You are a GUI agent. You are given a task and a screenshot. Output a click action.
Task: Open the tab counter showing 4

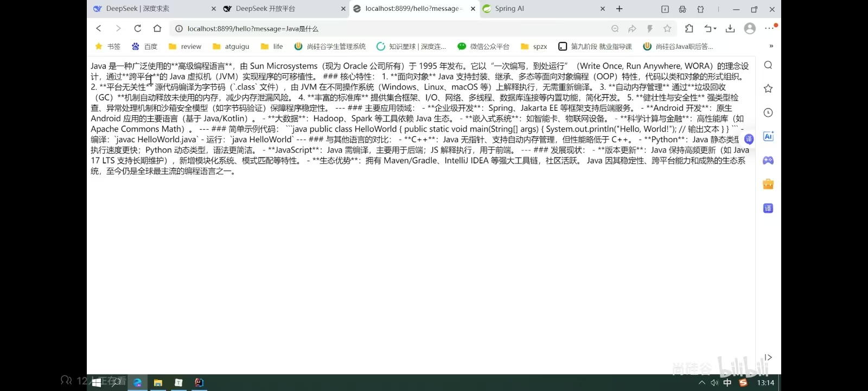(x=665, y=9)
